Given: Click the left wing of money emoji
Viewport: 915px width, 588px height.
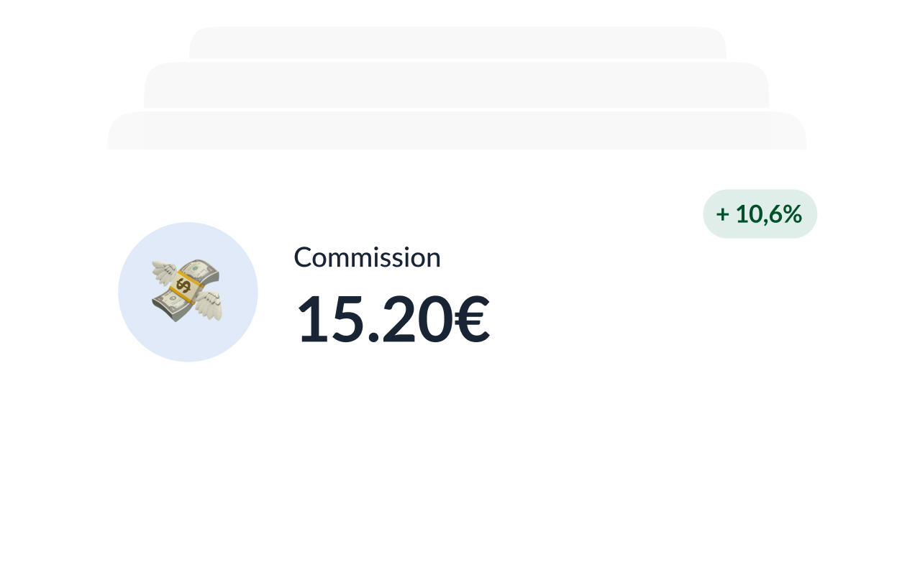Looking at the screenshot, I should click(164, 275).
